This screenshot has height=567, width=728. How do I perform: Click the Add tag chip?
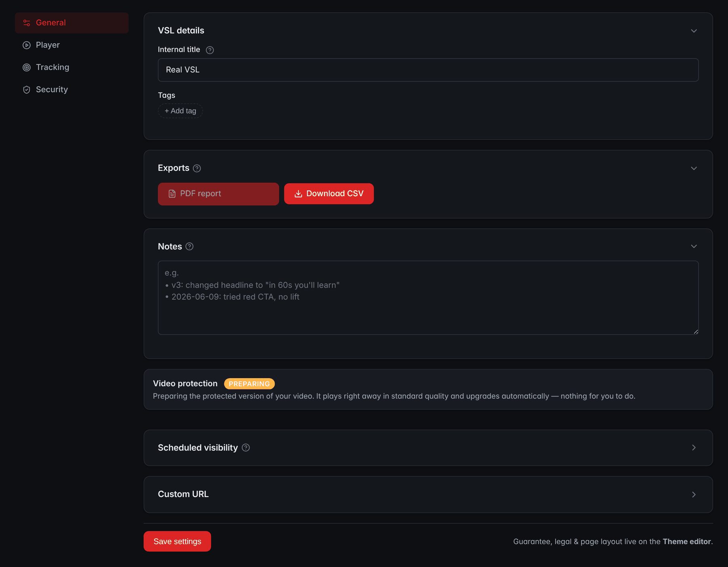(x=180, y=111)
